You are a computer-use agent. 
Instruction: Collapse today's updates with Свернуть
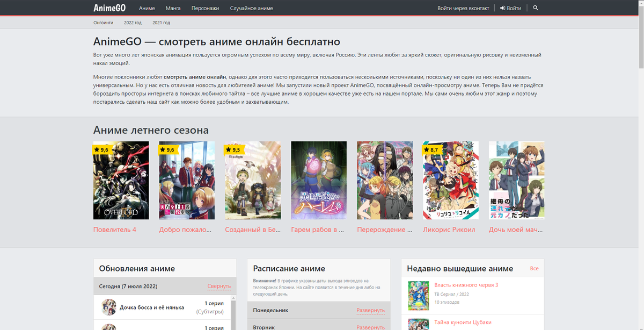[219, 286]
